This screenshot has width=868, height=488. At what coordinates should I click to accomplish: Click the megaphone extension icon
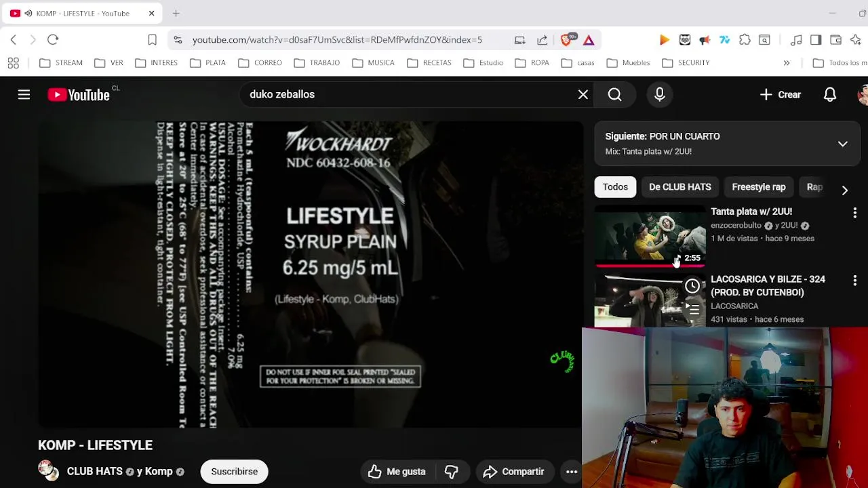[705, 40]
